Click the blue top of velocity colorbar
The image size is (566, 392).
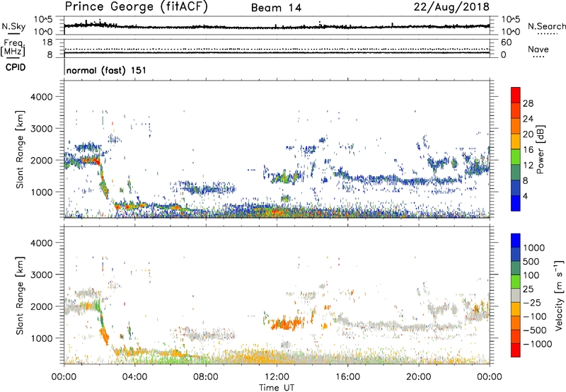tap(516, 240)
